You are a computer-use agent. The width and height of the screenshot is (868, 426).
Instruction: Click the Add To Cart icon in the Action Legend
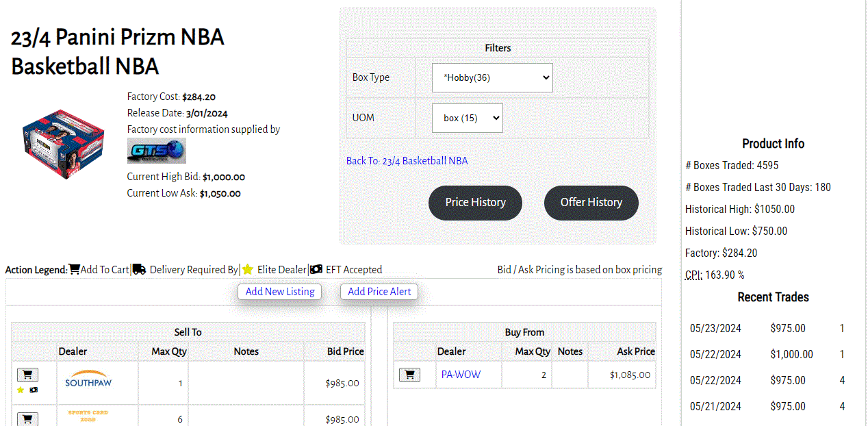tap(75, 270)
